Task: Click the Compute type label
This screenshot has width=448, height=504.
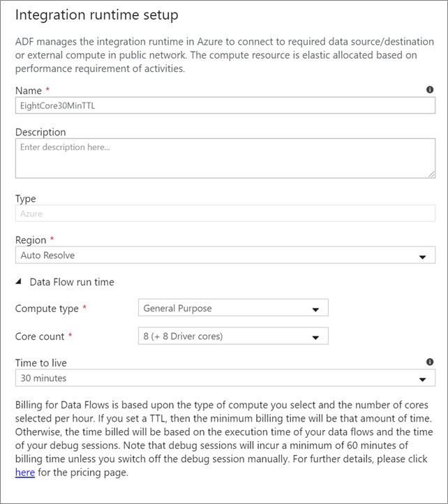Action: click(x=46, y=308)
